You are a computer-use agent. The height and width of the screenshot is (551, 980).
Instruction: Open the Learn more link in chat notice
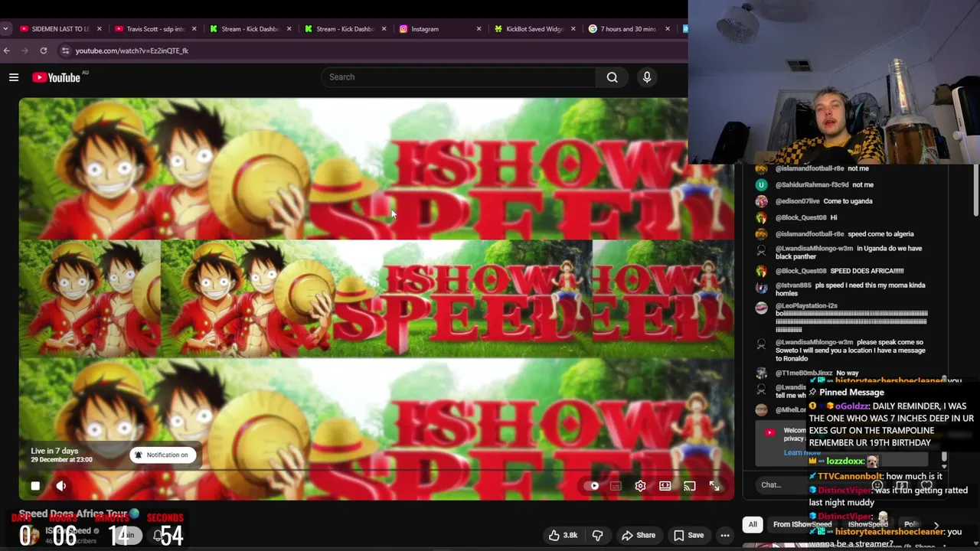click(802, 452)
